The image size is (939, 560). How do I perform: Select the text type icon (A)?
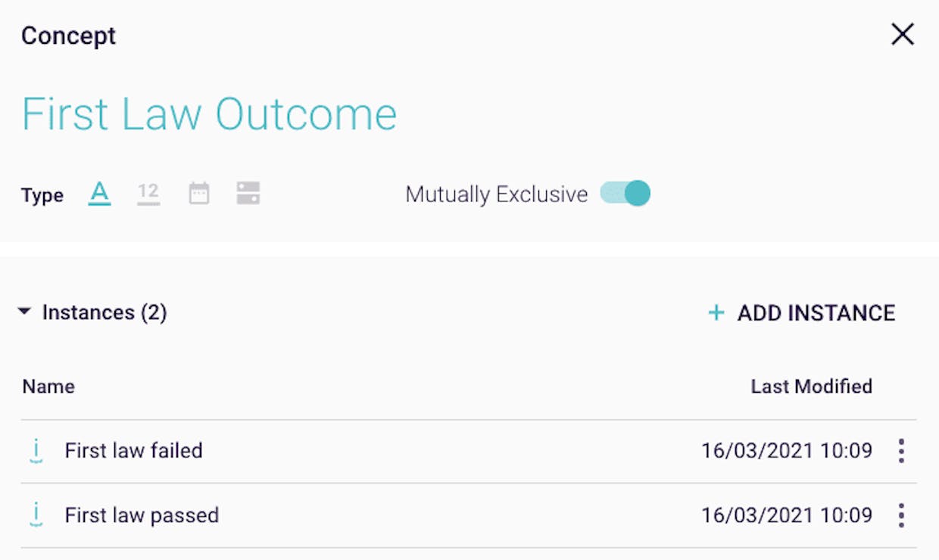[x=100, y=194]
